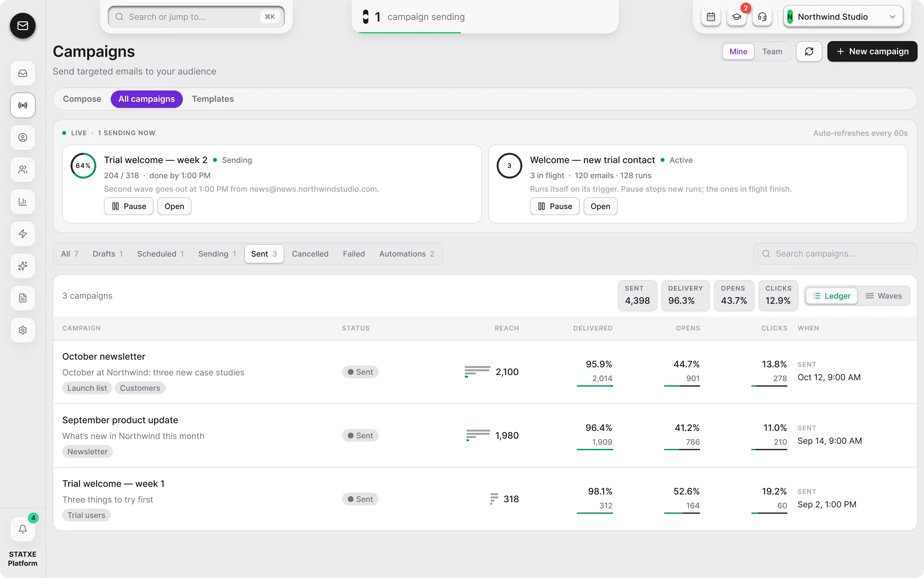This screenshot has height=578, width=924.
Task: Click the campaign sending progress bar banner
Action: [485, 17]
